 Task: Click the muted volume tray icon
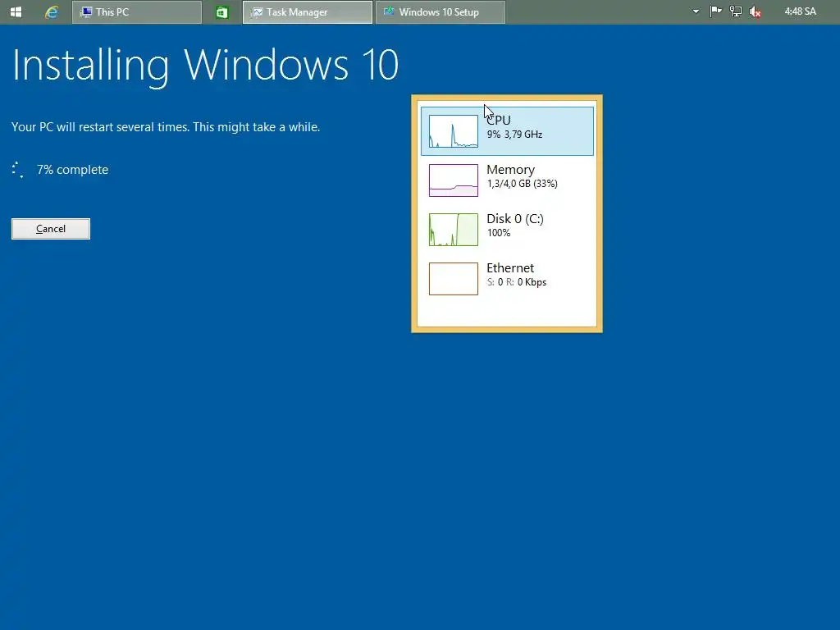(x=756, y=11)
